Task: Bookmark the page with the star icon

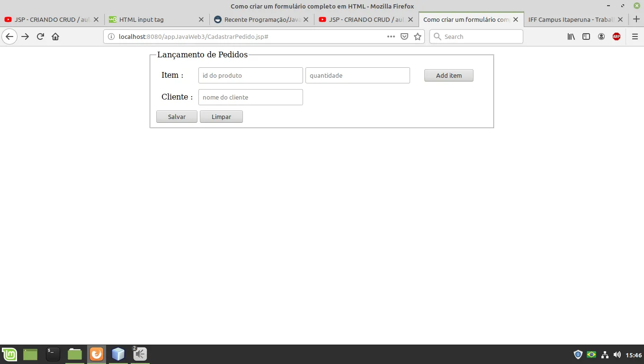Action: coord(417,36)
